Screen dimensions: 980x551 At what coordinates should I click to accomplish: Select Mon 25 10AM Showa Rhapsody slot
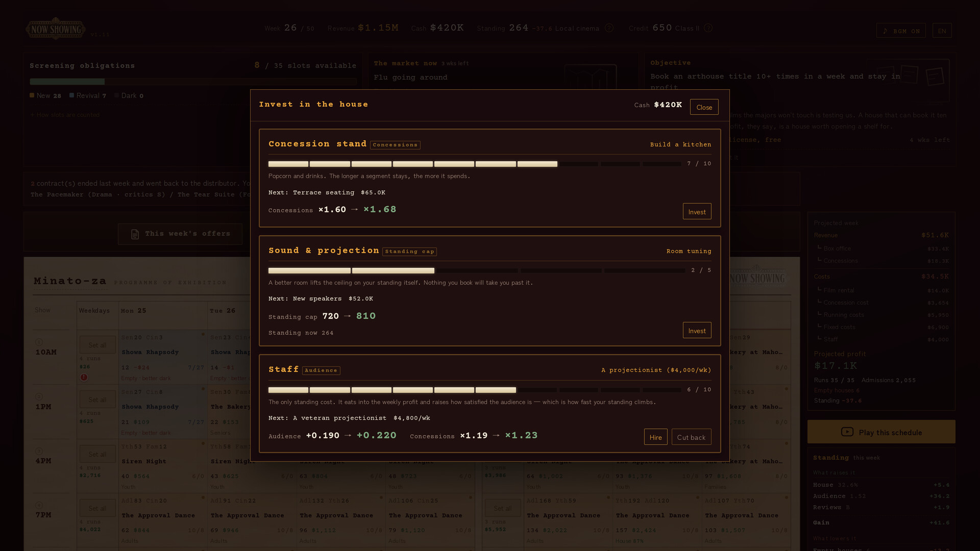(x=163, y=357)
